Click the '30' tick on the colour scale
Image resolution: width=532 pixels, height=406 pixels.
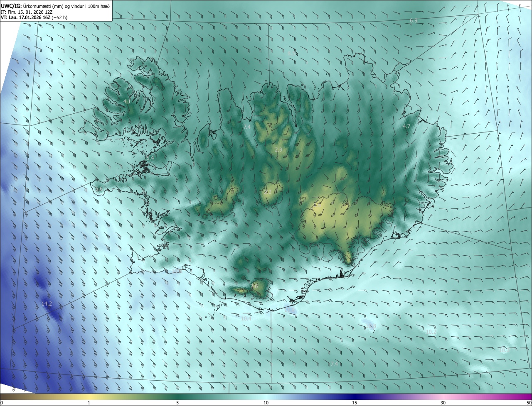443,403
